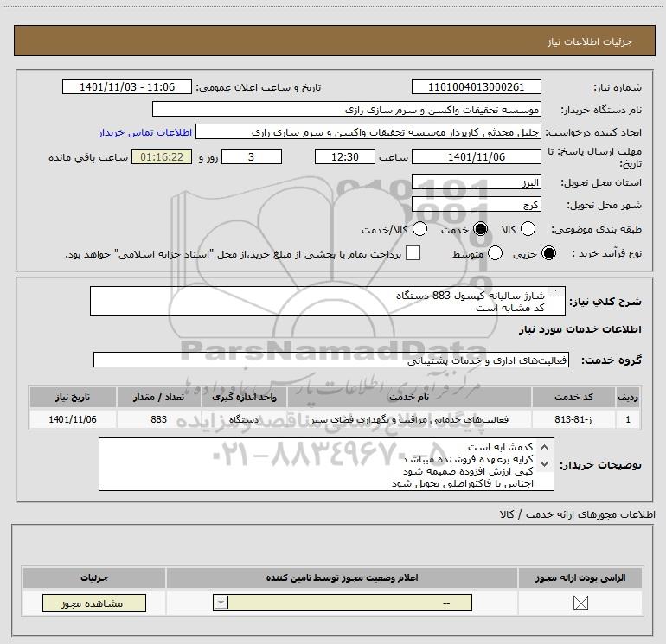This screenshot has height=644, width=666.
Task: Click the deadline time field 12:30
Action: [345, 156]
